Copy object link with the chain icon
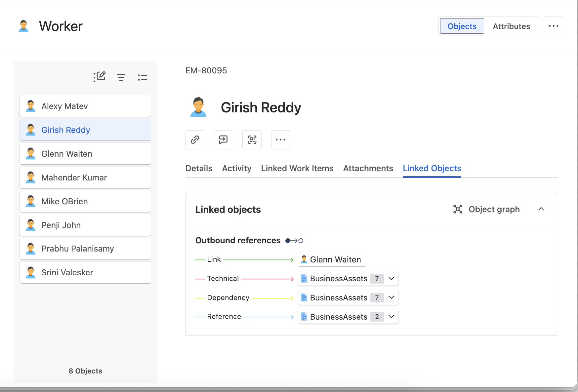578x392 pixels. point(195,140)
